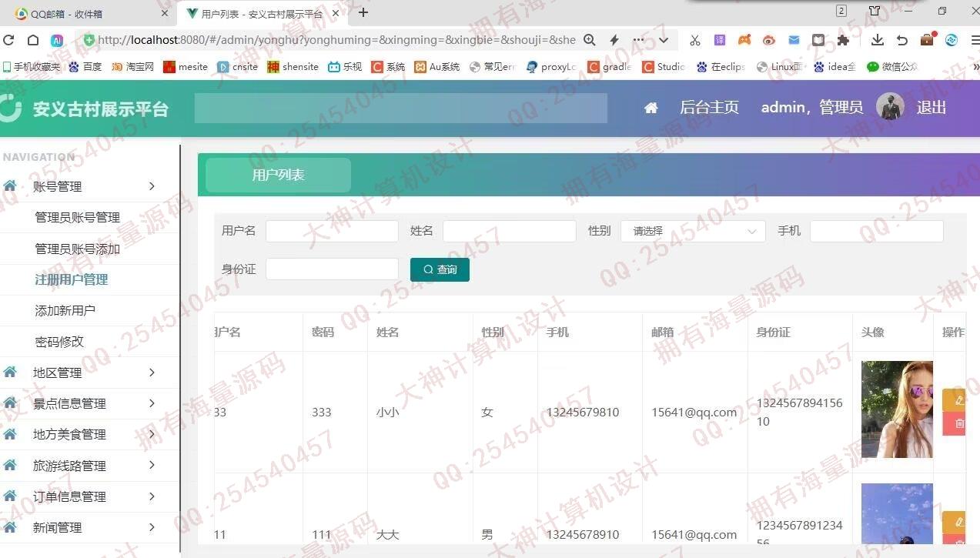Image resolution: width=980 pixels, height=558 pixels.
Task: Open the 后台主页 link
Action: click(709, 108)
